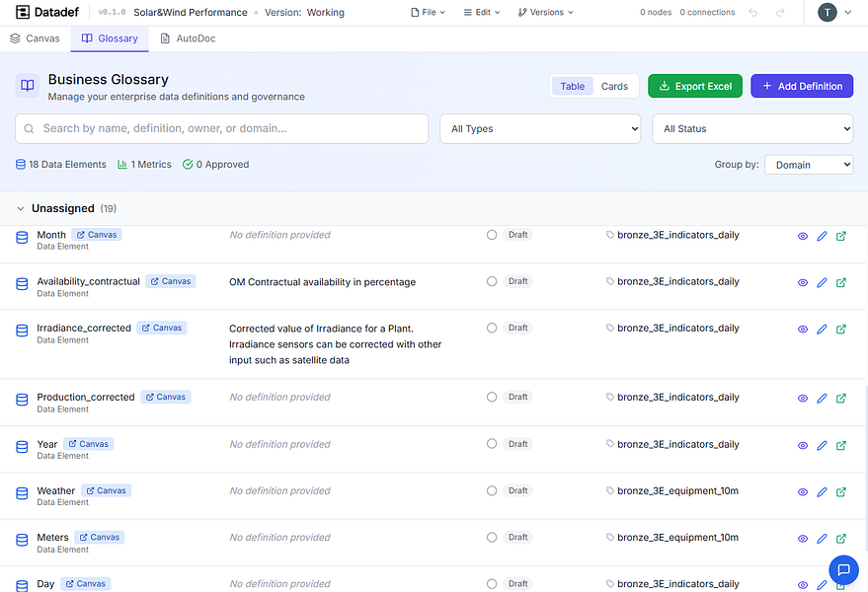Switch to Cards view
The width and height of the screenshot is (868, 592).
click(614, 86)
